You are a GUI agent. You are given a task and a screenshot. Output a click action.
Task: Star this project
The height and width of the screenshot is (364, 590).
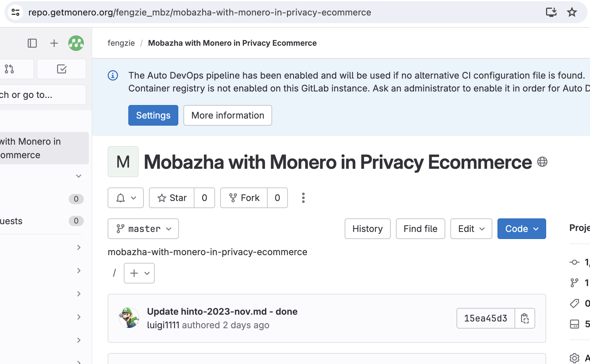172,198
